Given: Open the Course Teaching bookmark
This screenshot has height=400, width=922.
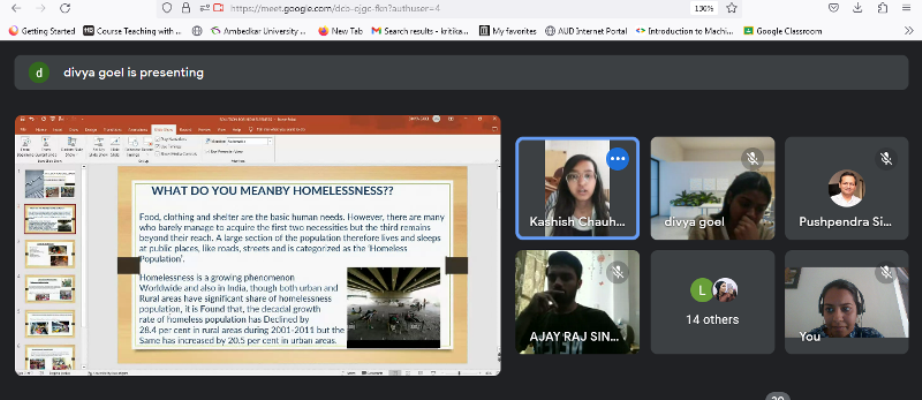Looking at the screenshot, I should [132, 31].
